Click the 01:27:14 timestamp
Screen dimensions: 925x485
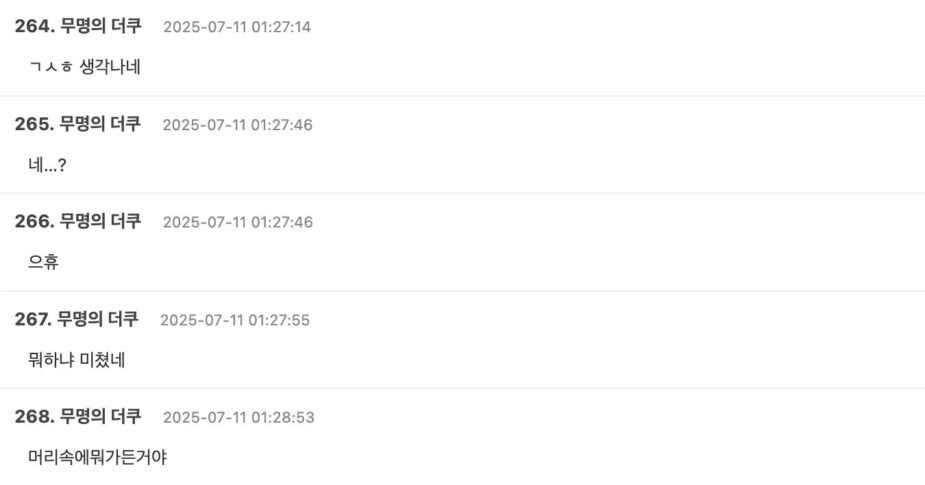pyautogui.click(x=237, y=27)
